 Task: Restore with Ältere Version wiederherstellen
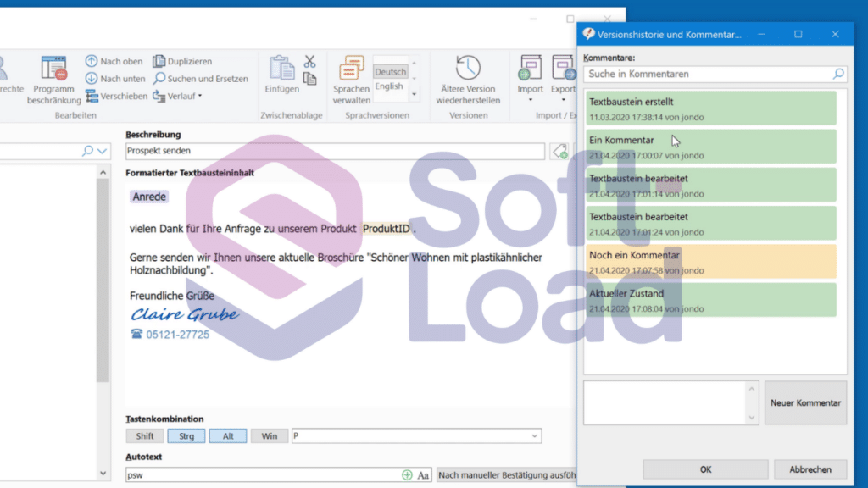tap(468, 80)
